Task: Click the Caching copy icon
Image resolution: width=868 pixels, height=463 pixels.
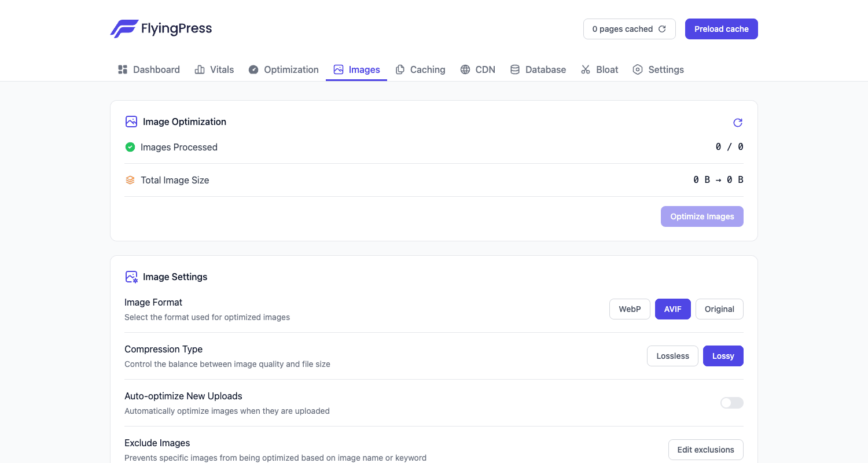Action: coord(400,69)
